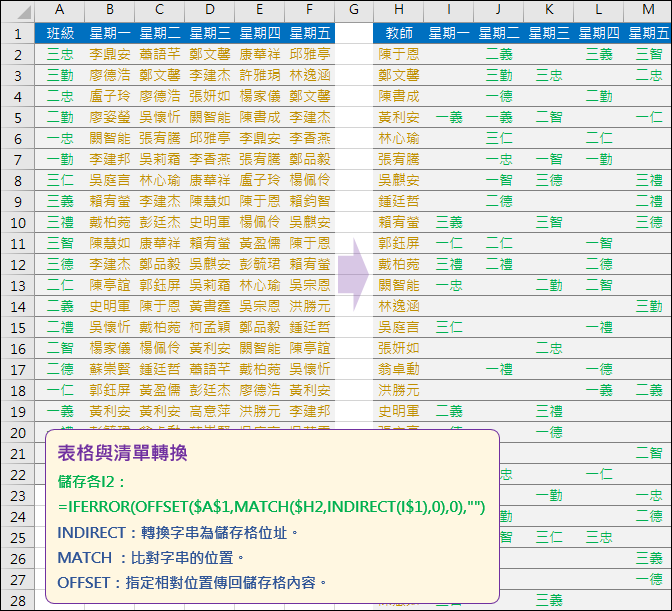672x611 pixels.
Task: Click 二勤 in row 13 column K
Action: (549, 285)
